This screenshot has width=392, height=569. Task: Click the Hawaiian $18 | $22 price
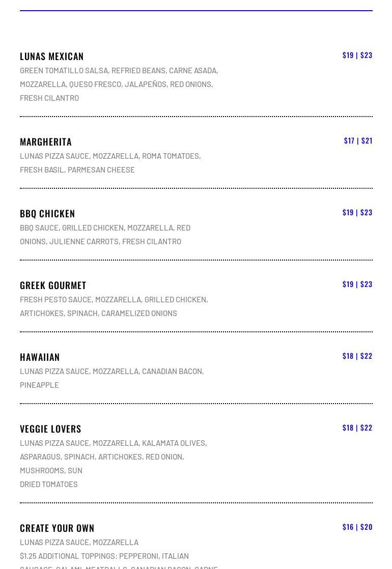pyautogui.click(x=357, y=356)
